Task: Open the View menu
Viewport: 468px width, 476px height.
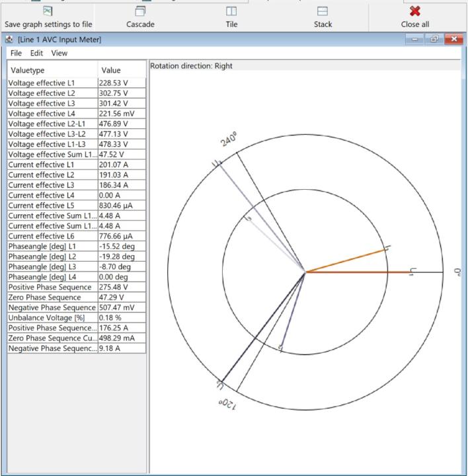Action: point(59,53)
